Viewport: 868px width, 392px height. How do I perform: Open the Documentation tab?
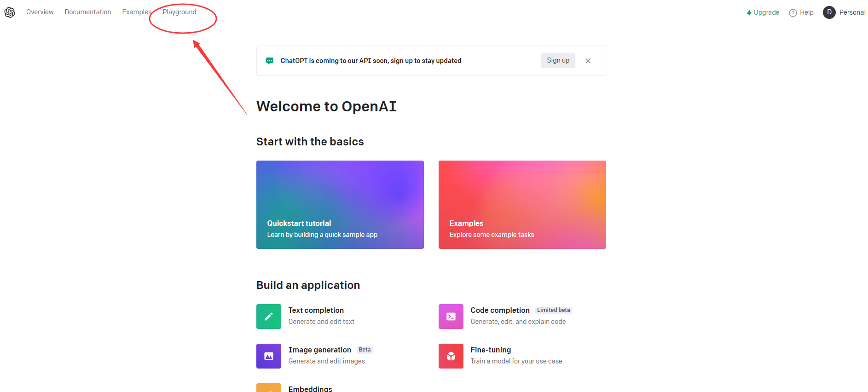point(87,12)
